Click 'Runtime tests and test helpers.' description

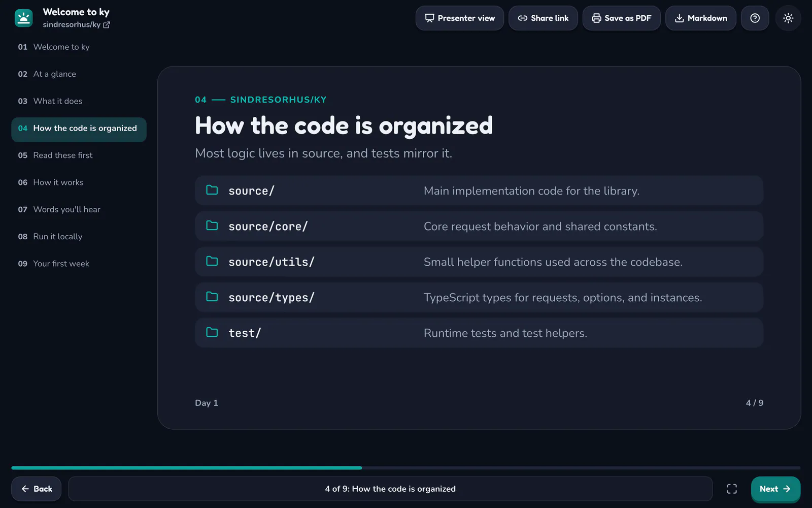pyautogui.click(x=505, y=333)
